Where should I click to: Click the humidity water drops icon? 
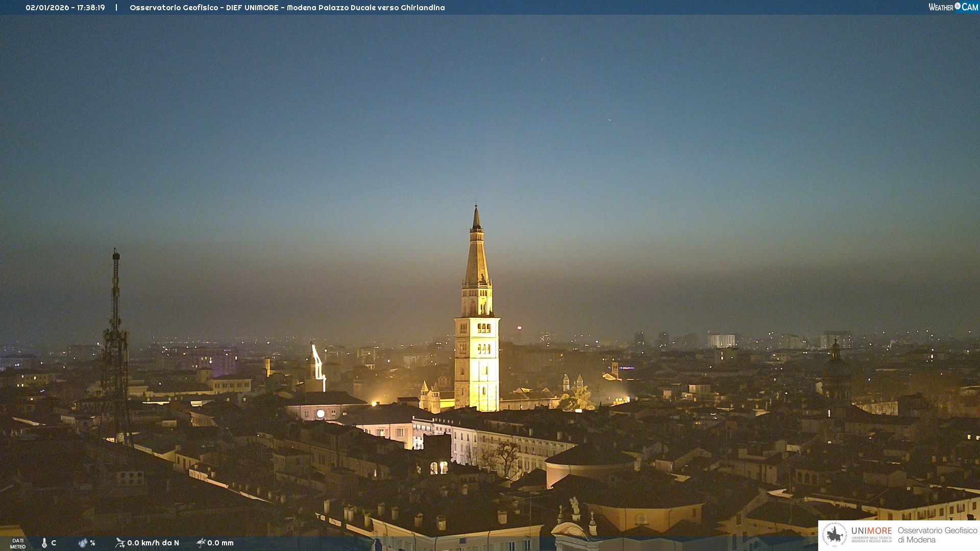pyautogui.click(x=83, y=543)
